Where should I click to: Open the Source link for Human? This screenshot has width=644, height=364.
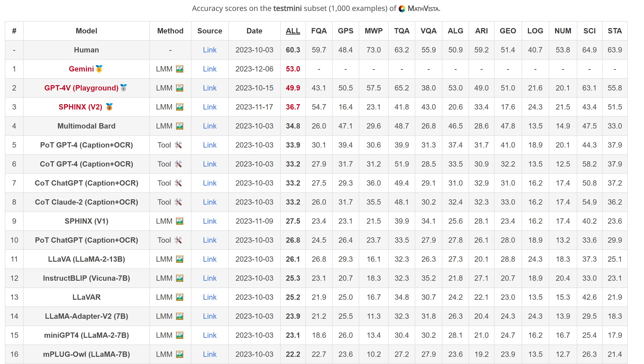point(209,50)
